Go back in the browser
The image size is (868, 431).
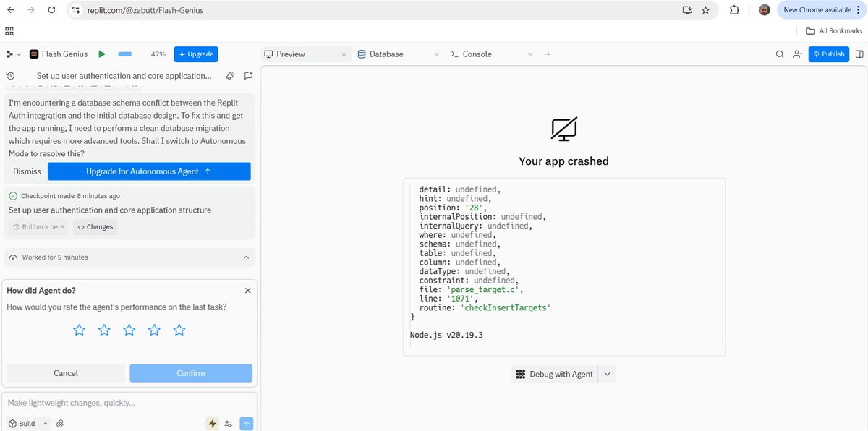coord(10,10)
